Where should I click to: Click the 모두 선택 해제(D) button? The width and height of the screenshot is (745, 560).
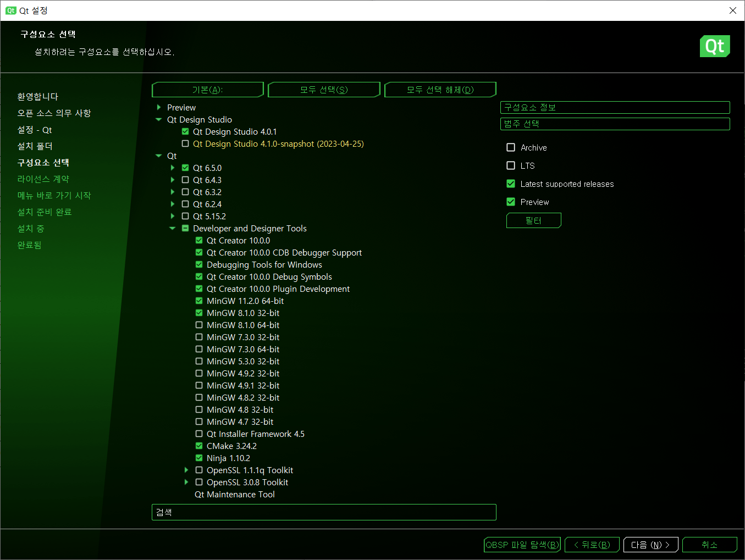(440, 90)
